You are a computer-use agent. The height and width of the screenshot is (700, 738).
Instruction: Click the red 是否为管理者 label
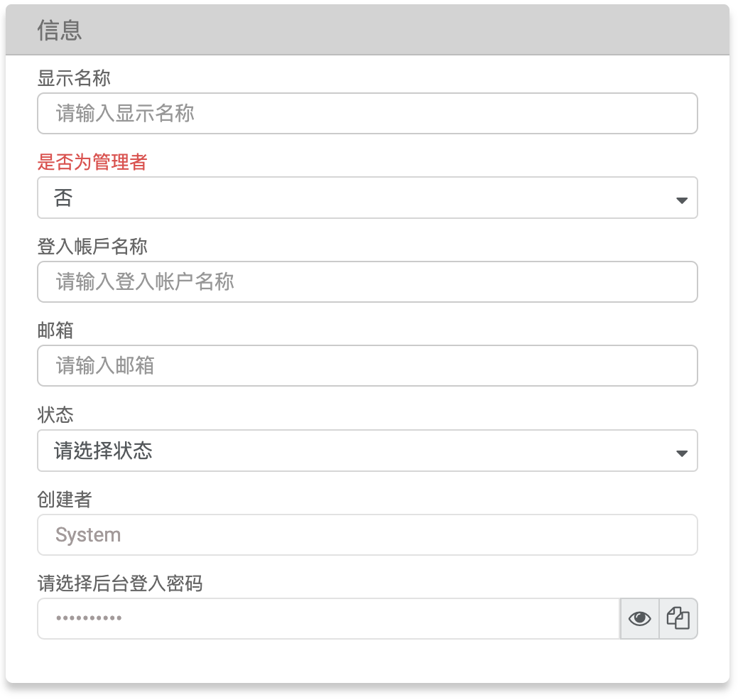[92, 162]
